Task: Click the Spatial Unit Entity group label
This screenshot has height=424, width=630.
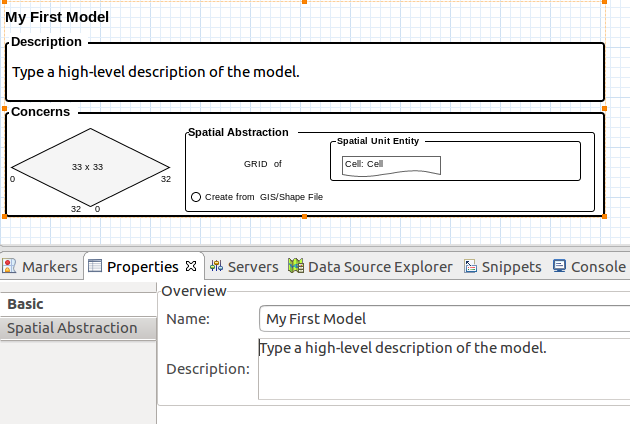Action: (378, 141)
